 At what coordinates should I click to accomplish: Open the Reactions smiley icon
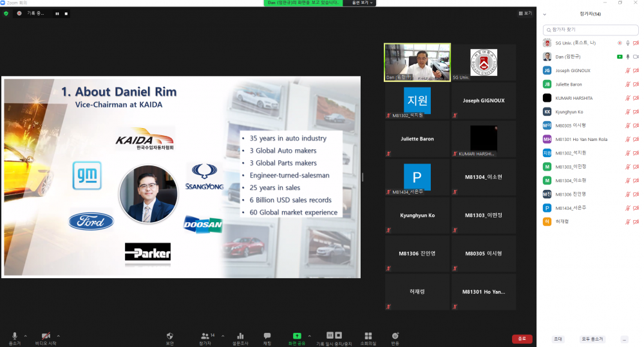(395, 336)
